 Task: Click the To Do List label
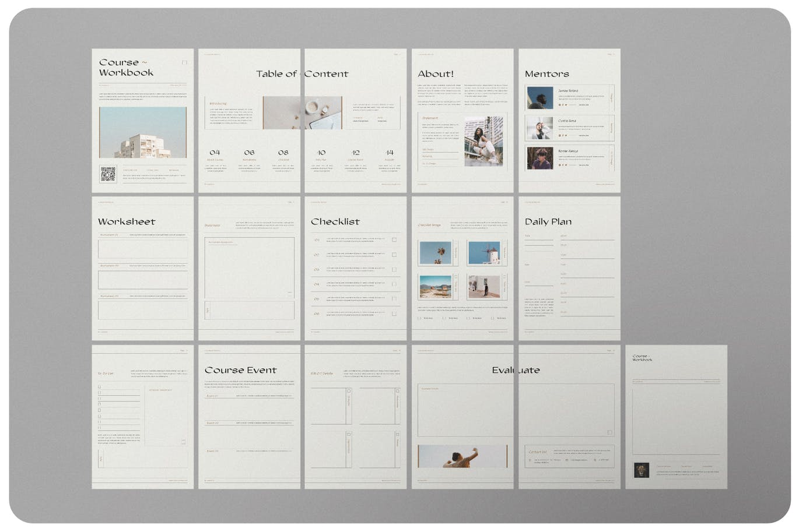pyautogui.click(x=106, y=374)
